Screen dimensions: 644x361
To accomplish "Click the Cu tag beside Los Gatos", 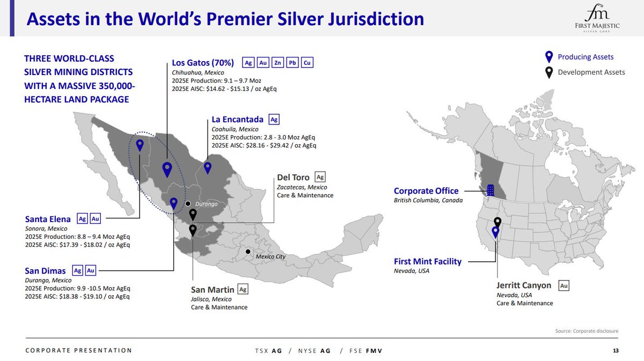I will coord(307,62).
